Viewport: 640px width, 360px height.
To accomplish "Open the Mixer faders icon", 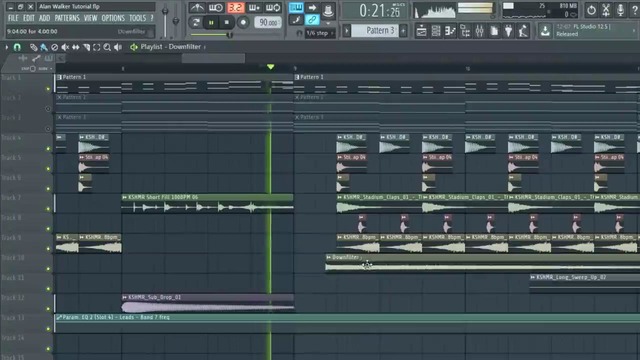I will [x=479, y=31].
